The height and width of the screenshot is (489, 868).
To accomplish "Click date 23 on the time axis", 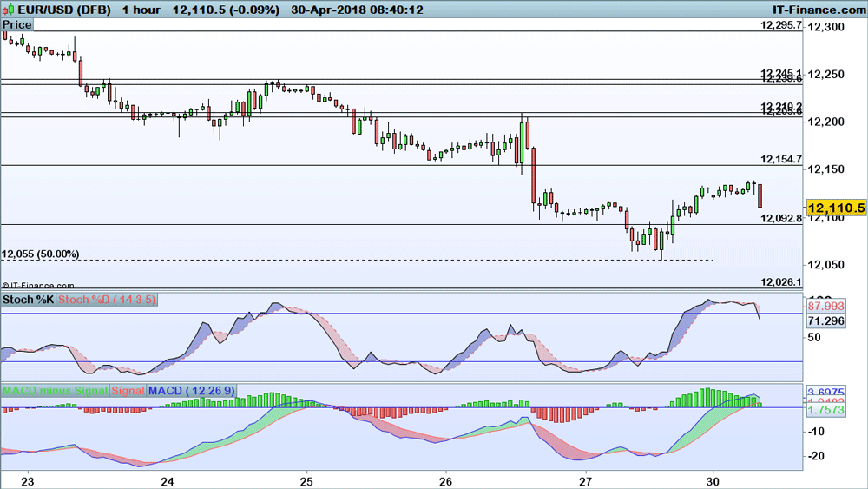I will [x=27, y=480].
